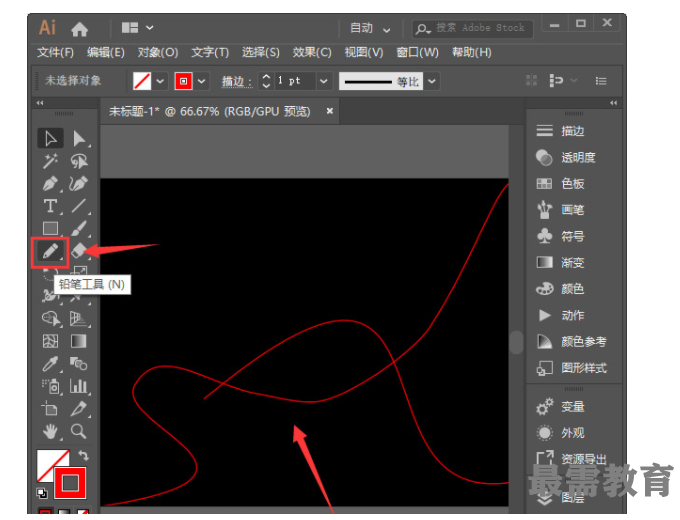Image resolution: width=680 pixels, height=520 pixels.
Task: Select the Selection tool (black arrow)
Action: coord(50,138)
